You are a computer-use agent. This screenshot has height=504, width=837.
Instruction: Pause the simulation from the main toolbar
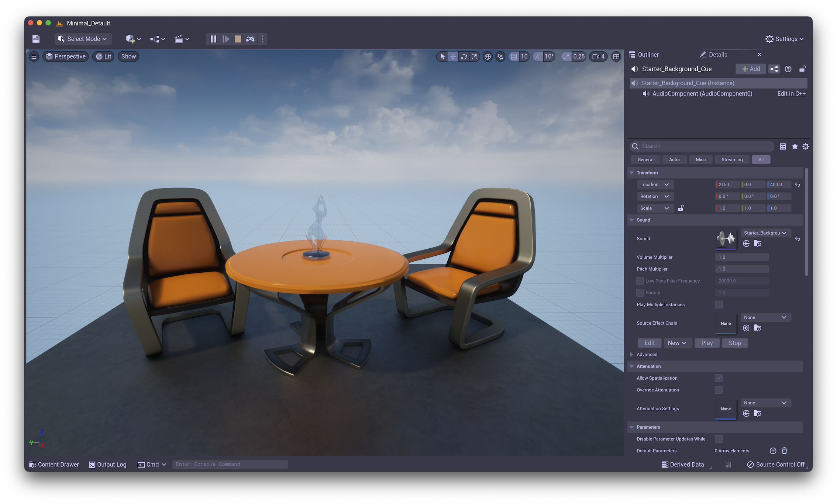point(213,39)
